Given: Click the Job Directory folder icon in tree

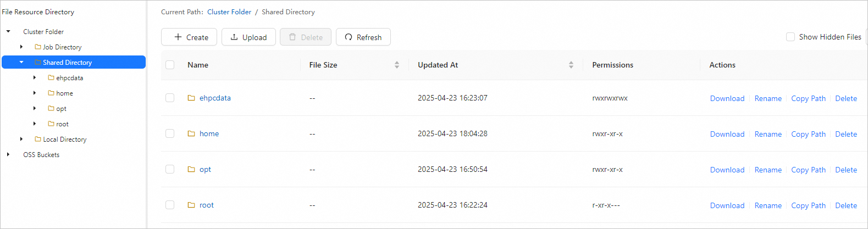Looking at the screenshot, I should coord(38,47).
